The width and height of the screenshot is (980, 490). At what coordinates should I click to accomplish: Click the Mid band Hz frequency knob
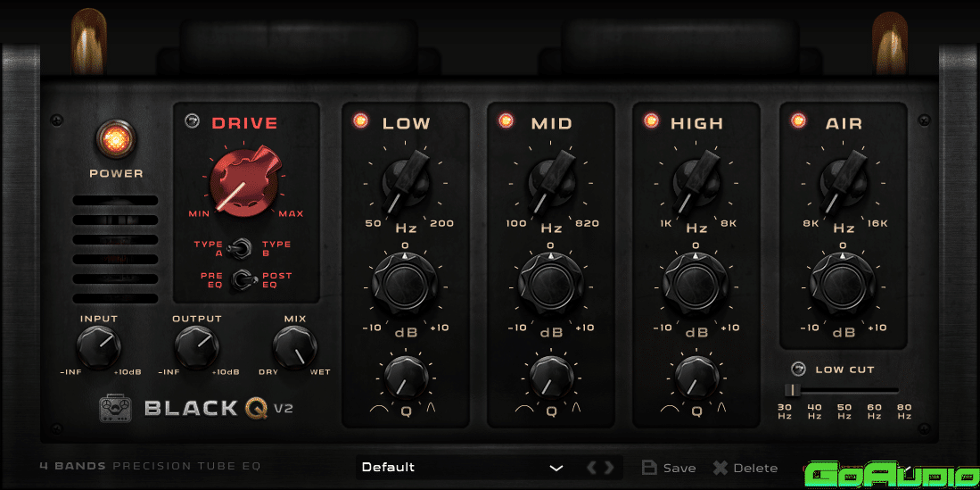coord(550,182)
